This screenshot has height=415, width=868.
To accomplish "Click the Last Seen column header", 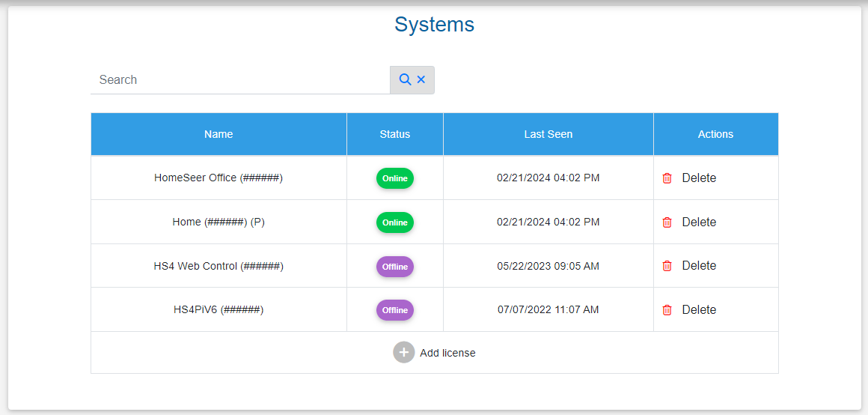I will pyautogui.click(x=548, y=134).
